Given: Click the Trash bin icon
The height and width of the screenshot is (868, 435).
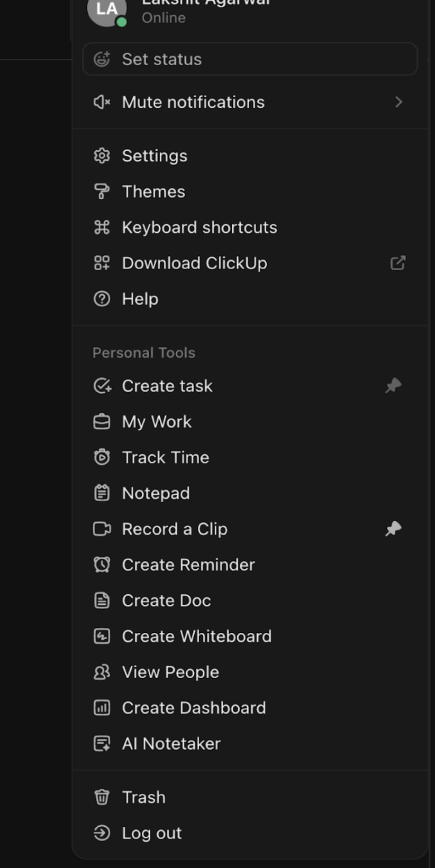Looking at the screenshot, I should click(102, 797).
